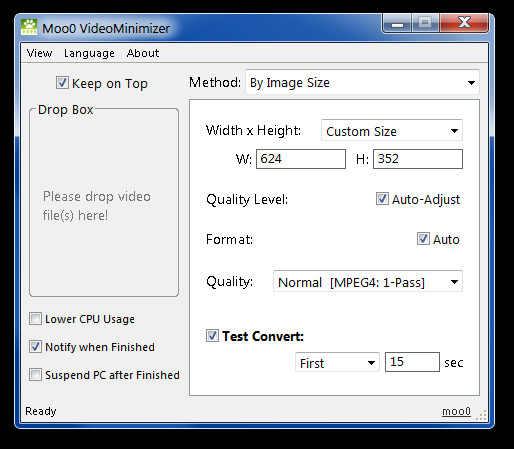This screenshot has height=449, width=514.
Task: Minimize the VideoMinimizer window
Action: [x=397, y=23]
